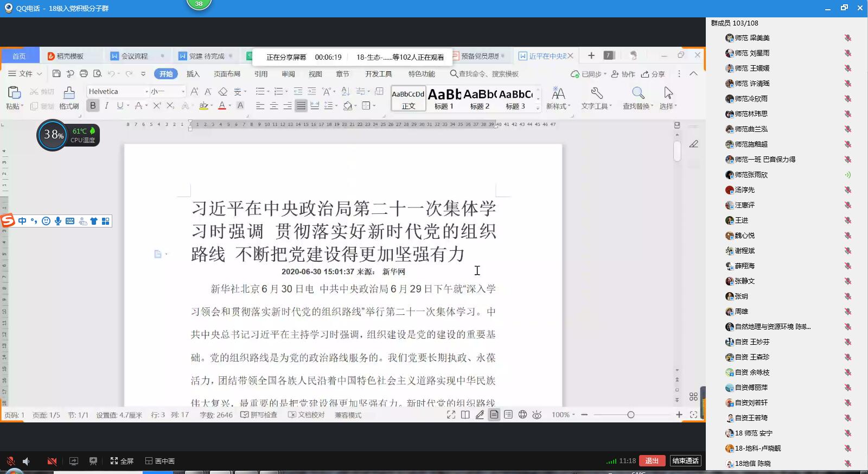Switch to 会议流程 document tab
The height and width of the screenshot is (474, 868).
(135, 56)
